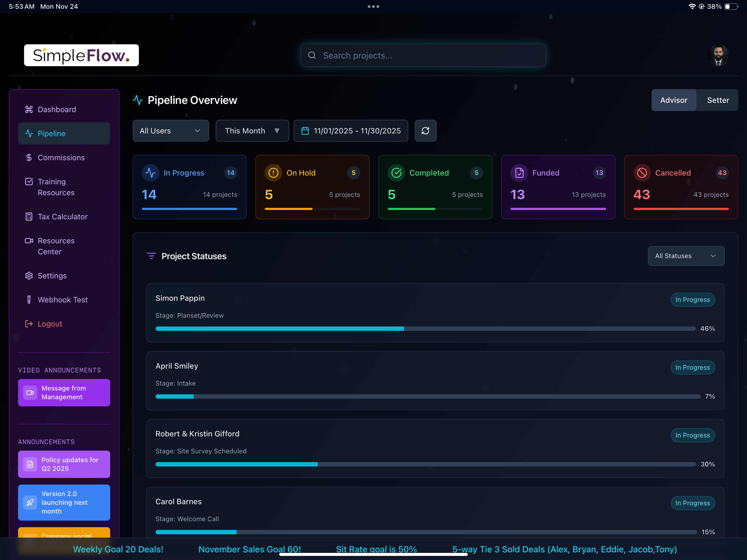Image resolution: width=747 pixels, height=560 pixels.
Task: Click Carol Barnes' In Progress badge
Action: click(693, 503)
